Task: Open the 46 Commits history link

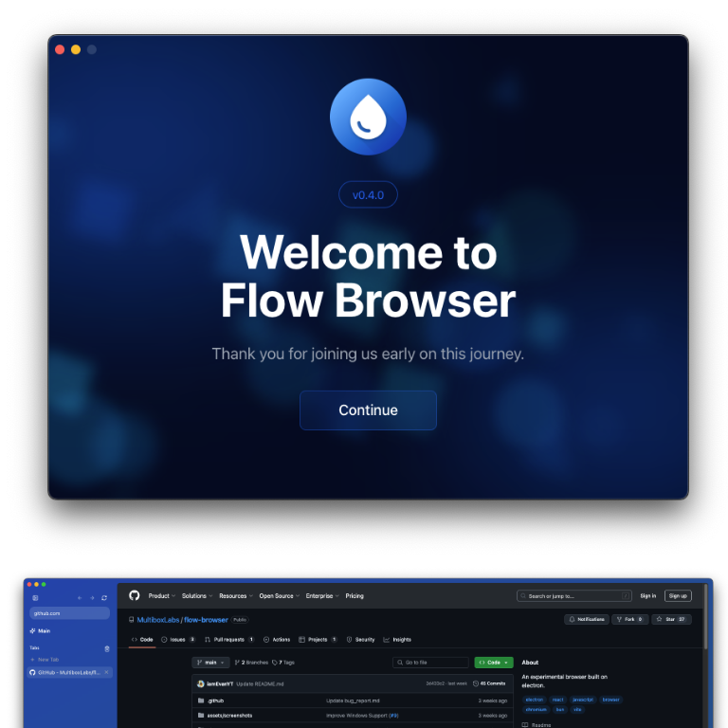Action: click(x=489, y=683)
